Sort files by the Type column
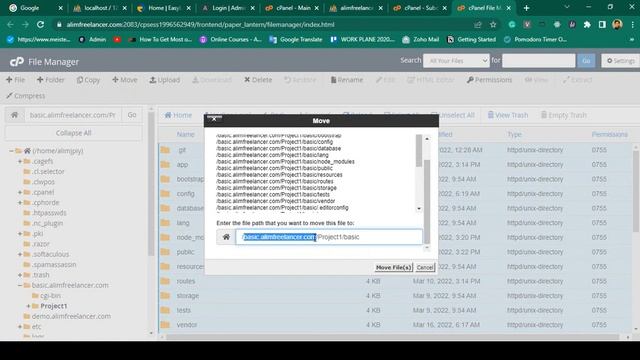The image size is (640, 360). tap(514, 134)
